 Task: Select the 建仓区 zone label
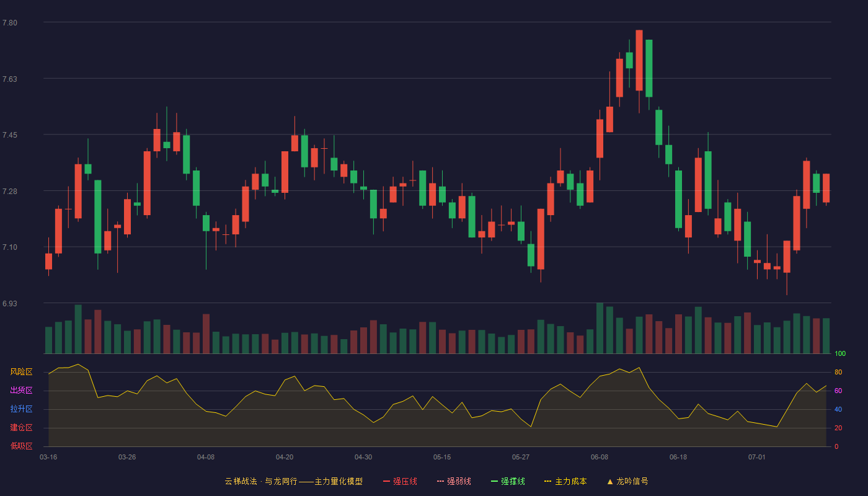point(21,428)
